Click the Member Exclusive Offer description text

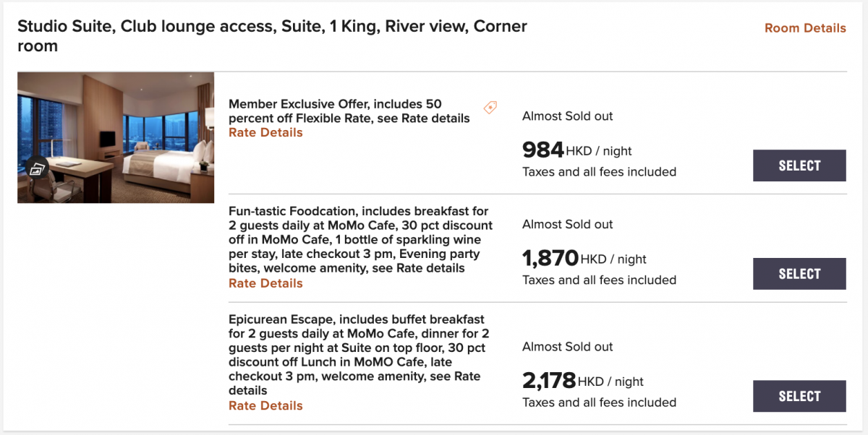pyautogui.click(x=349, y=111)
